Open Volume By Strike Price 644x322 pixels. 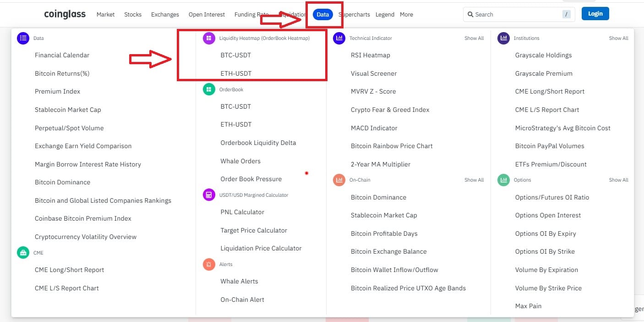pos(548,288)
